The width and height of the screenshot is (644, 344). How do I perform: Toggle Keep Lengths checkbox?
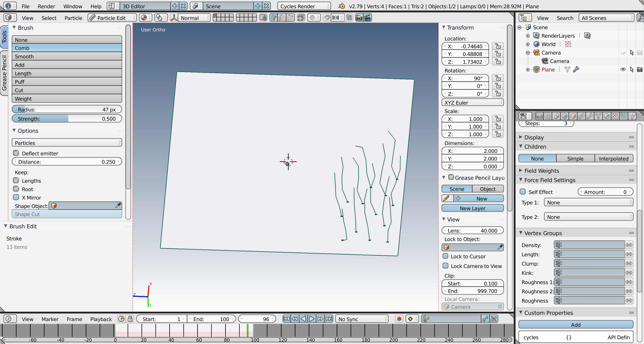coord(16,180)
